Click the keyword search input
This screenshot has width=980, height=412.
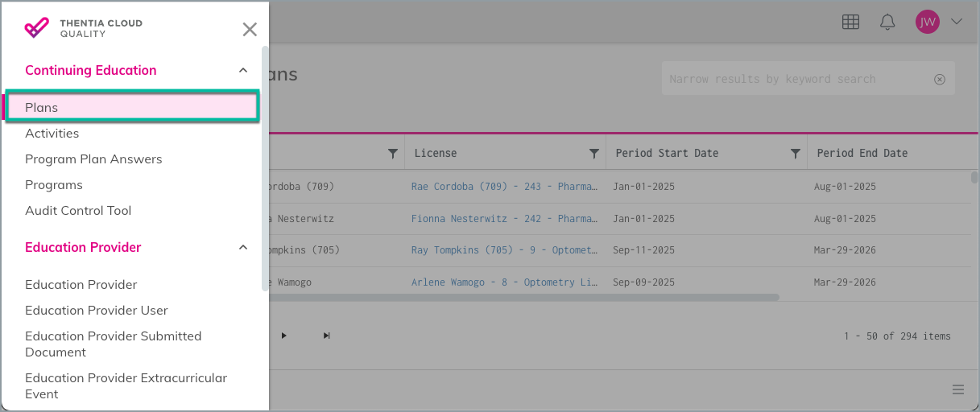point(797,79)
